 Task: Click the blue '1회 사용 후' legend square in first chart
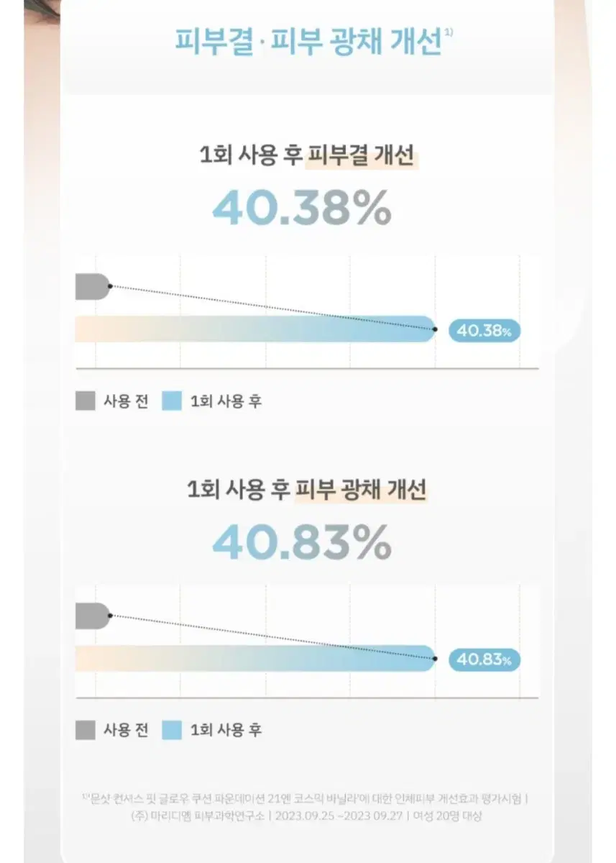click(x=171, y=401)
